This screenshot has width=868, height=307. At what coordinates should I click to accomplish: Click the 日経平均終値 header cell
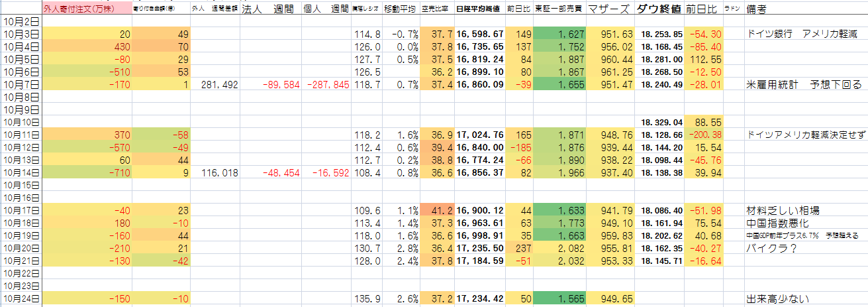pos(480,9)
